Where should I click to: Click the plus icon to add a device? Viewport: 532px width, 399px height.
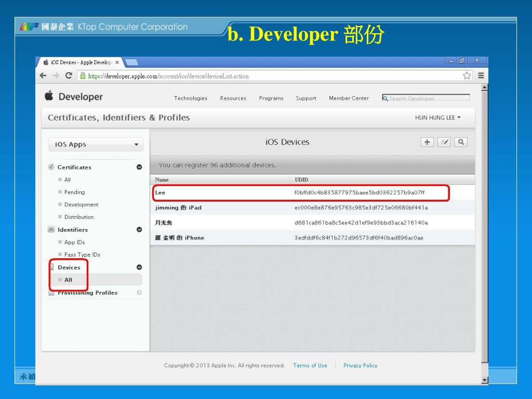[427, 142]
